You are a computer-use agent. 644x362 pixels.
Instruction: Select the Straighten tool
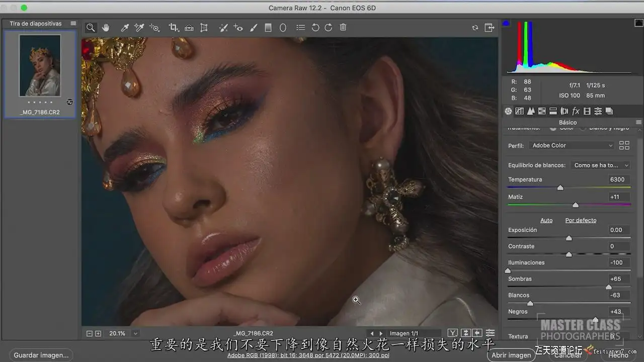(x=189, y=28)
